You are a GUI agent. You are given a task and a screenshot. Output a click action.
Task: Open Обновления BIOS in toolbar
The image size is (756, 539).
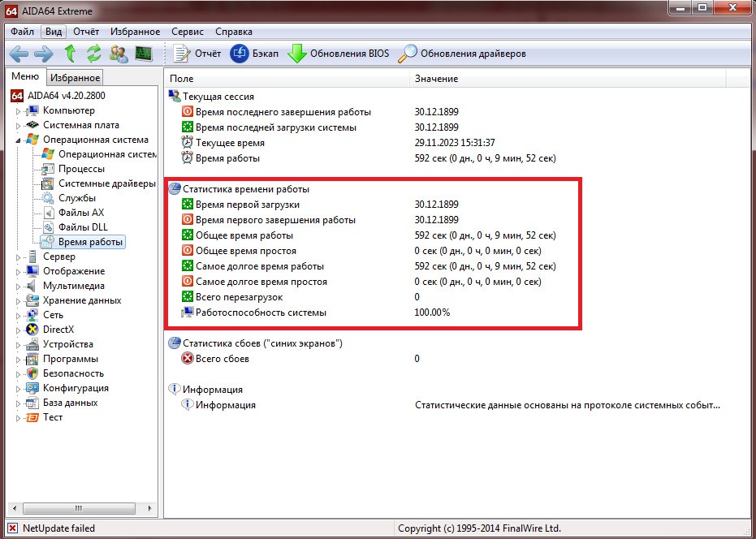pyautogui.click(x=339, y=54)
